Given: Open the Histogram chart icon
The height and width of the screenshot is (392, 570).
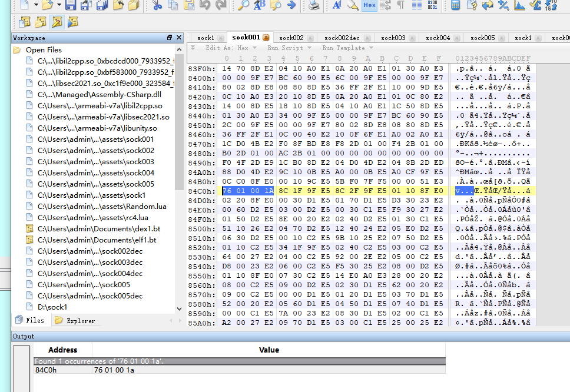Looking at the screenshot, I should click(519, 5).
